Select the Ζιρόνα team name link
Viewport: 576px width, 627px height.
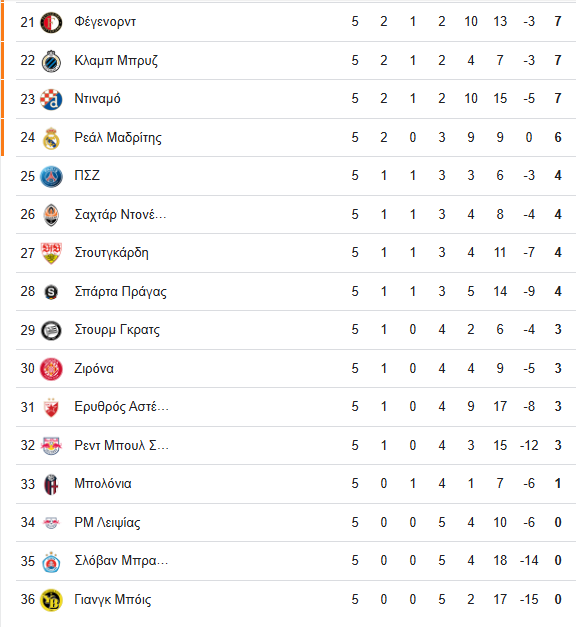pyautogui.click(x=94, y=368)
